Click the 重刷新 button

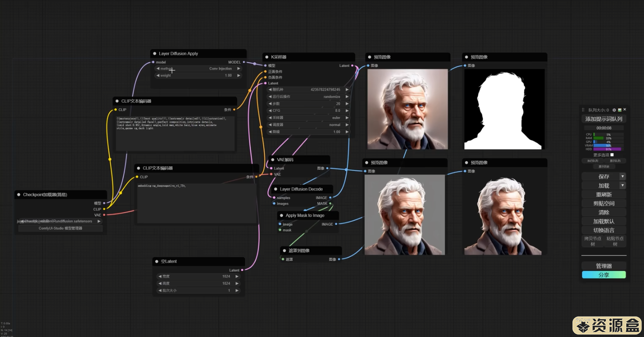coord(604,195)
